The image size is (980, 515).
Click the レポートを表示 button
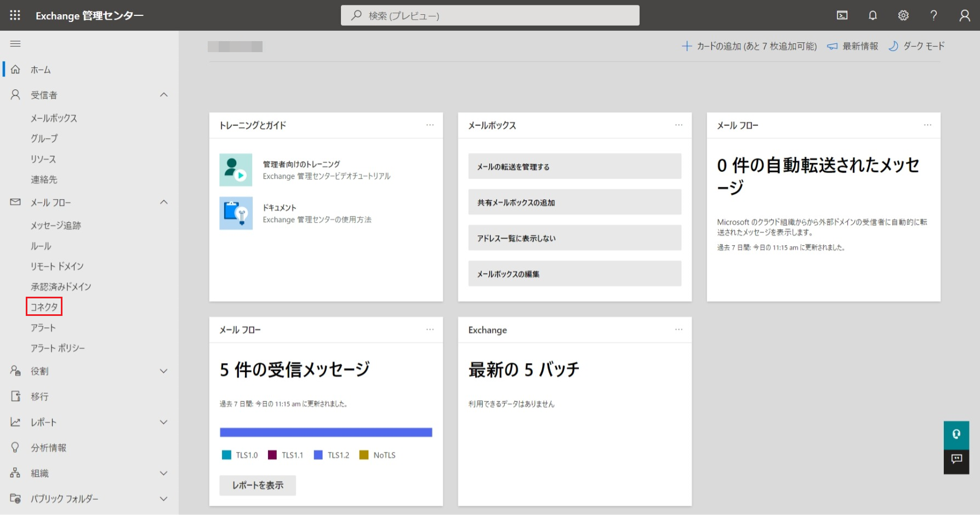(258, 485)
